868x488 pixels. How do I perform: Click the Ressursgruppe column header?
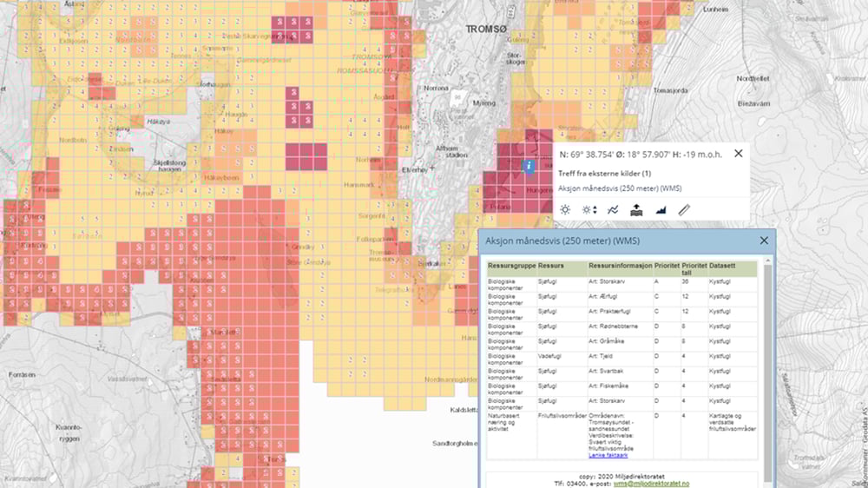click(x=511, y=265)
